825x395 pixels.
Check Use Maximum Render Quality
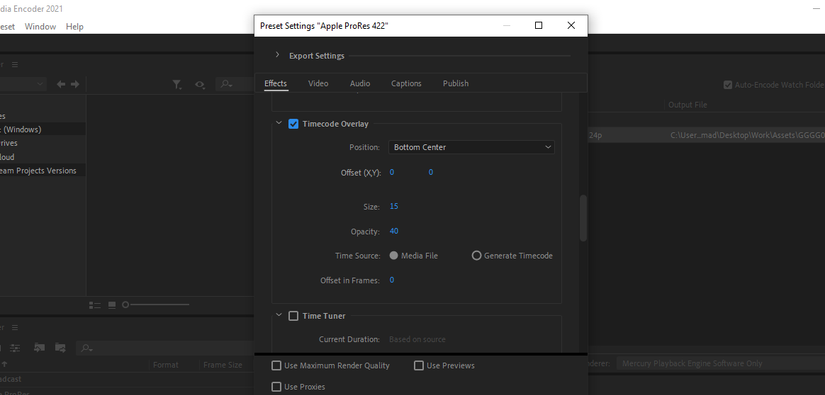(276, 366)
